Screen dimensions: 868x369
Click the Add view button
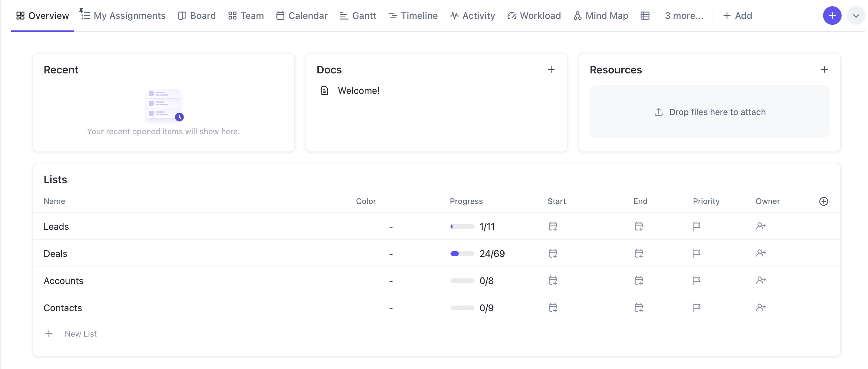pyautogui.click(x=738, y=16)
